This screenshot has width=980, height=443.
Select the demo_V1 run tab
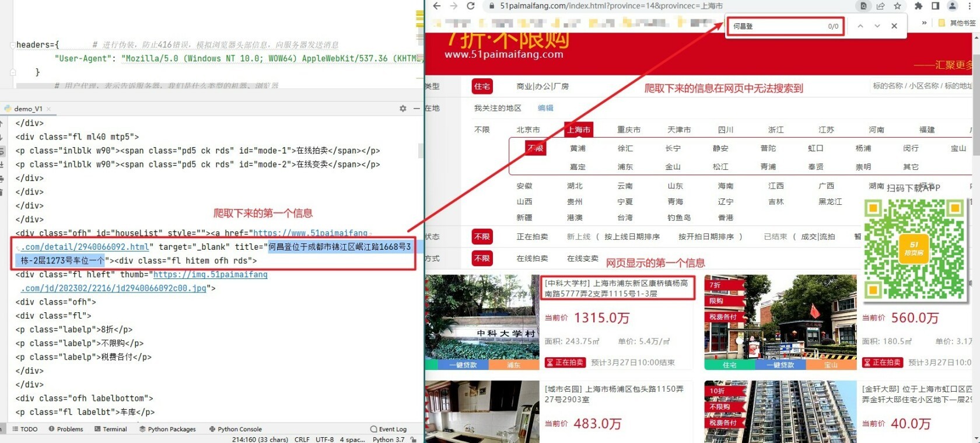(27, 109)
